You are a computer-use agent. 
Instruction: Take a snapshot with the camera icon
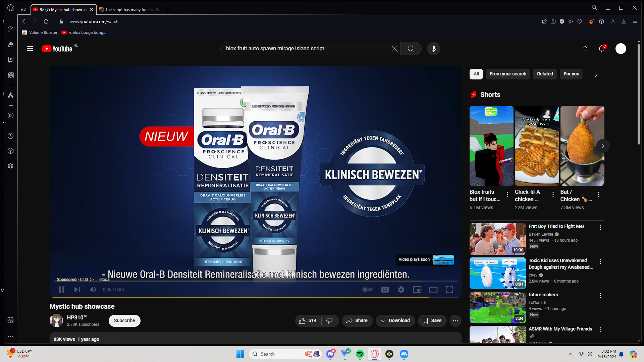tap(553, 21)
